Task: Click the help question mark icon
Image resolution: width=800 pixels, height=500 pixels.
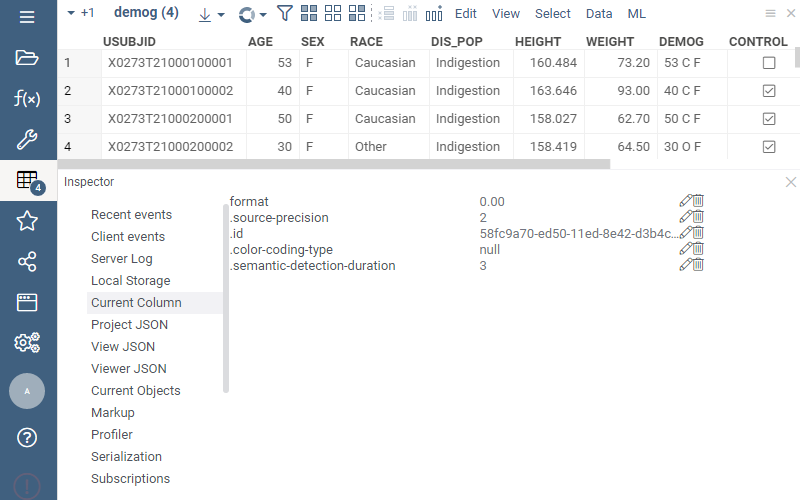Action: click(x=27, y=437)
